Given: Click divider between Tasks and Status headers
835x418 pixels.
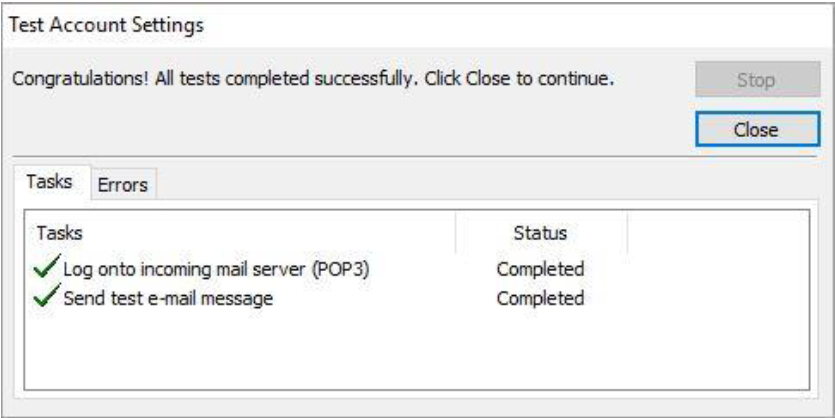Looking at the screenshot, I should (x=456, y=233).
